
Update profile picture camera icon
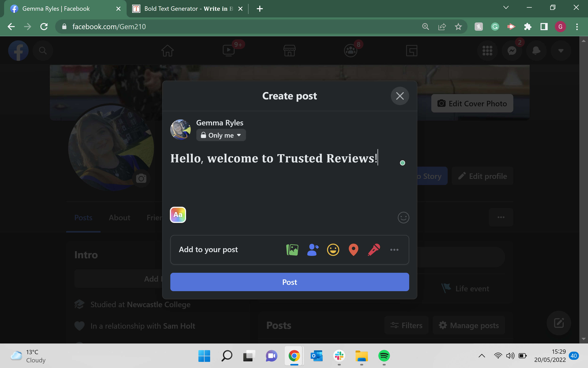point(141,178)
